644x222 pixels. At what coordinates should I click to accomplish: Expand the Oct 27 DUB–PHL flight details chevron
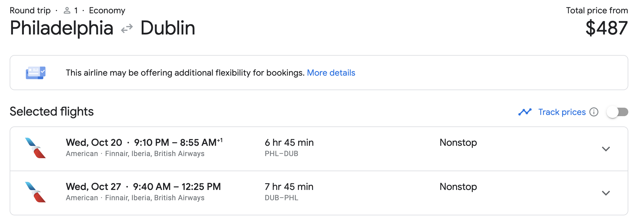click(605, 192)
